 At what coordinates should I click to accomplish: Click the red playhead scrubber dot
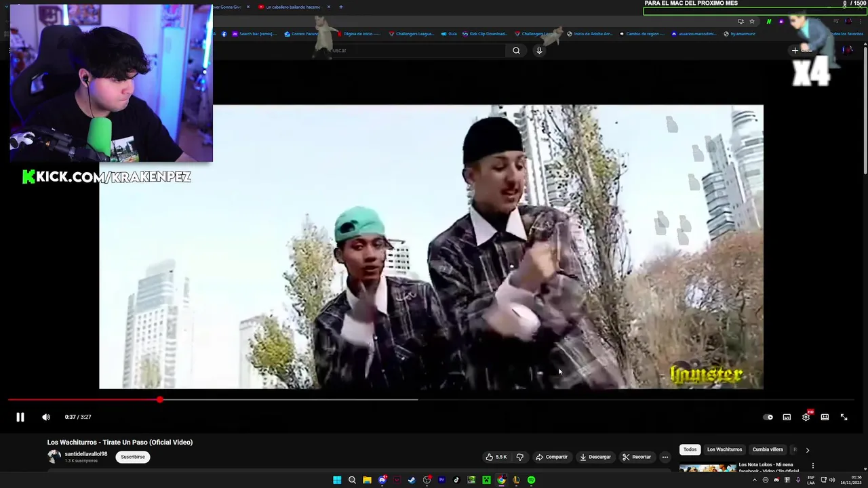pos(159,400)
